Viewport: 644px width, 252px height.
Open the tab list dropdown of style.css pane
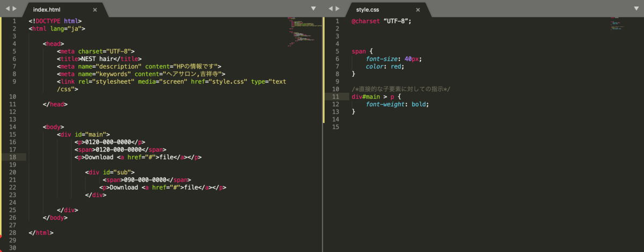636,9
